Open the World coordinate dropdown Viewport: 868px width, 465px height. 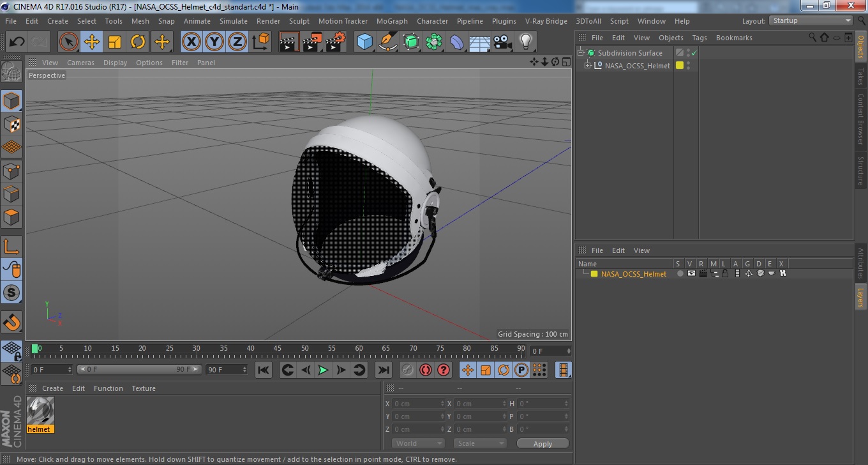click(417, 443)
